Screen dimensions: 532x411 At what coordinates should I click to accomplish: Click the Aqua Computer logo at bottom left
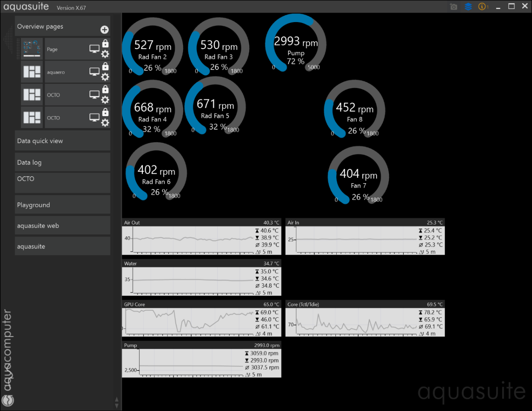(8, 401)
